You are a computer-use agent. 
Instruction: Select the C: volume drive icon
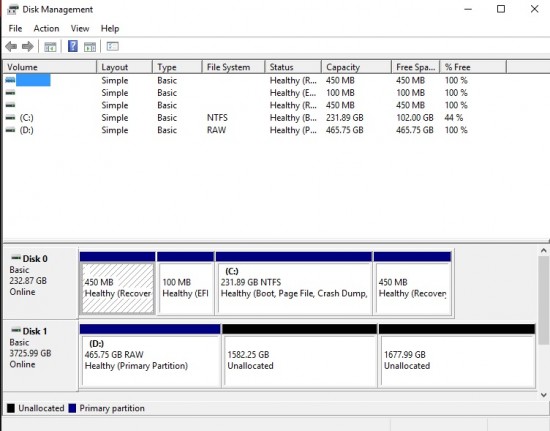click(x=11, y=118)
